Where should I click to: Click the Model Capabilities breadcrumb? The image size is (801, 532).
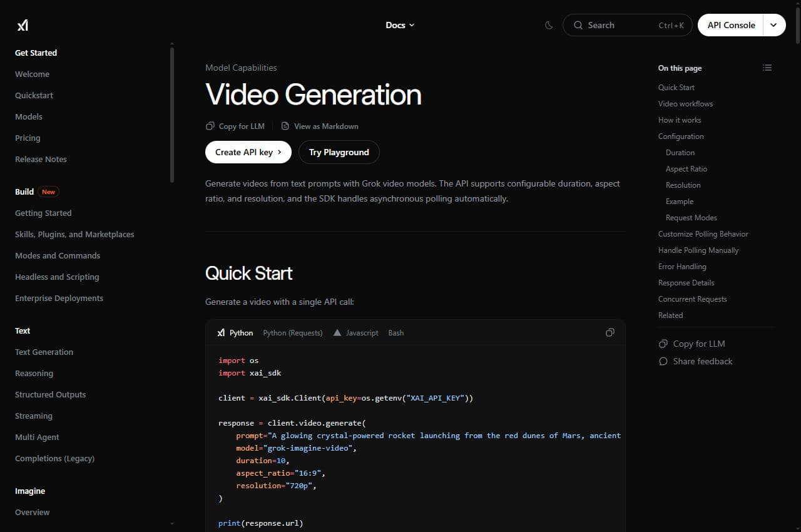241,68
